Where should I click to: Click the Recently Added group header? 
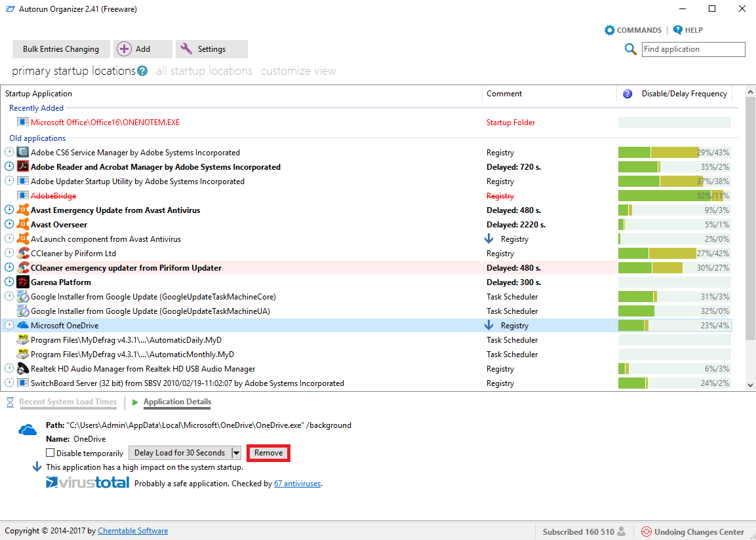coord(36,108)
